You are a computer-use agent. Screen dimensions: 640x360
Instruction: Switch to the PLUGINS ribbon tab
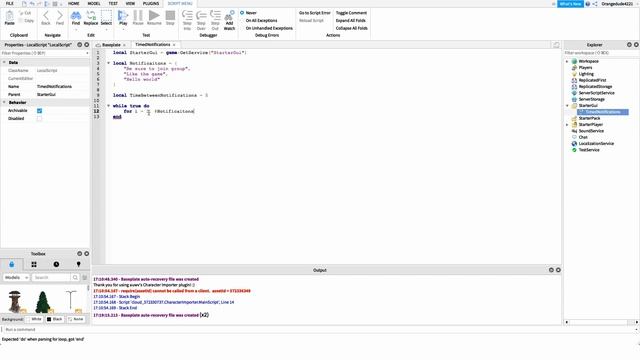151,3
